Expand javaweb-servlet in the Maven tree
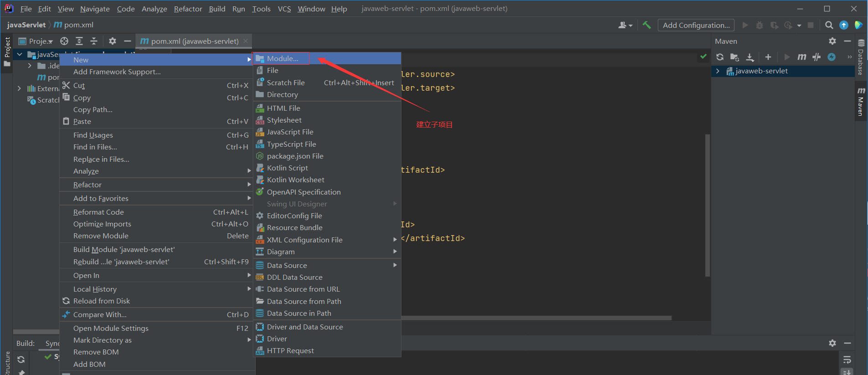Viewport: 868px width, 375px height. (718, 71)
